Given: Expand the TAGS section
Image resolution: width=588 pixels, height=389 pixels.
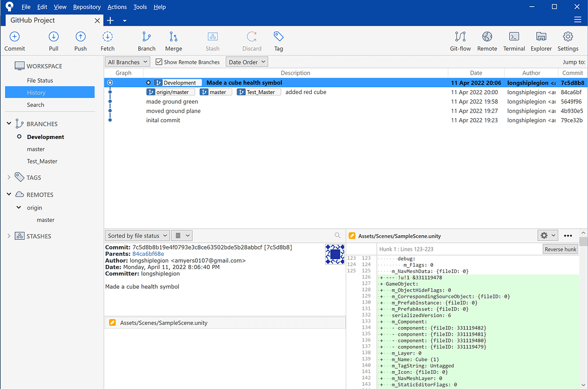Looking at the screenshot, I should click(9, 177).
